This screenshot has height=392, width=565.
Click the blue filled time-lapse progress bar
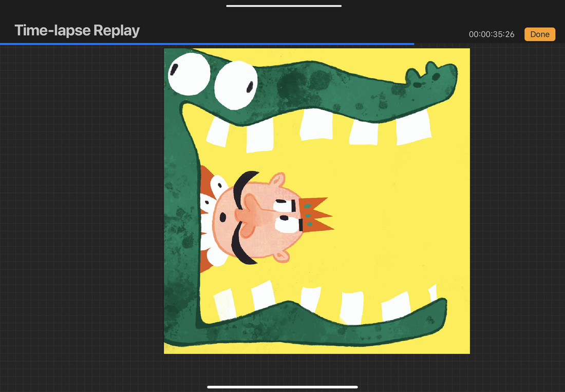pyautogui.click(x=205, y=44)
